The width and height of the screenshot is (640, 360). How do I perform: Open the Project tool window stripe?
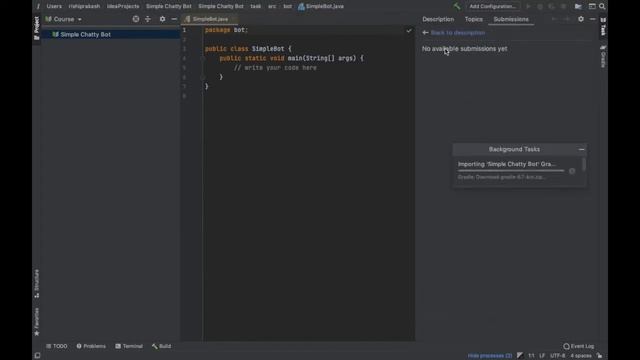tap(36, 28)
